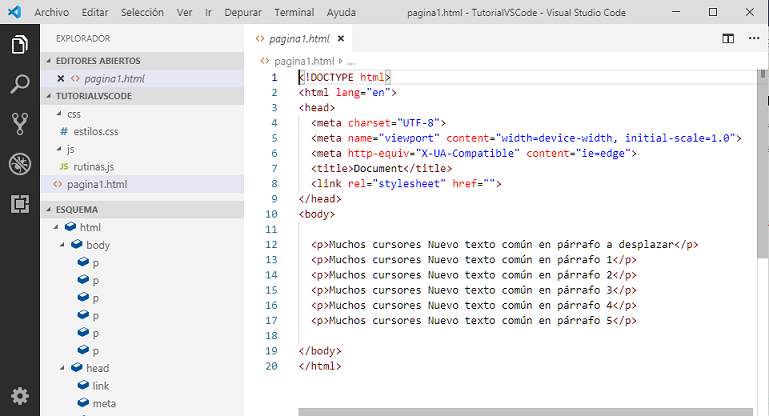Open the Ayuda menu
The width and height of the screenshot is (769, 416).
[x=341, y=12]
